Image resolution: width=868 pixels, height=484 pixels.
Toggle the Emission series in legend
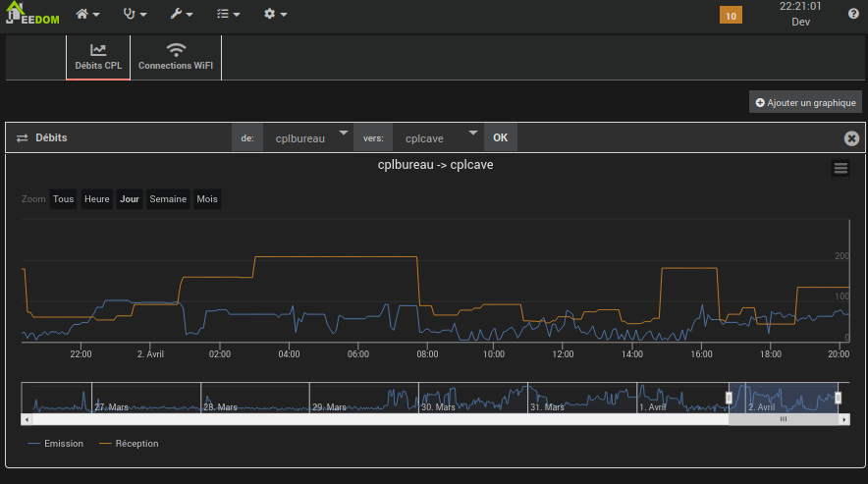[x=56, y=444]
